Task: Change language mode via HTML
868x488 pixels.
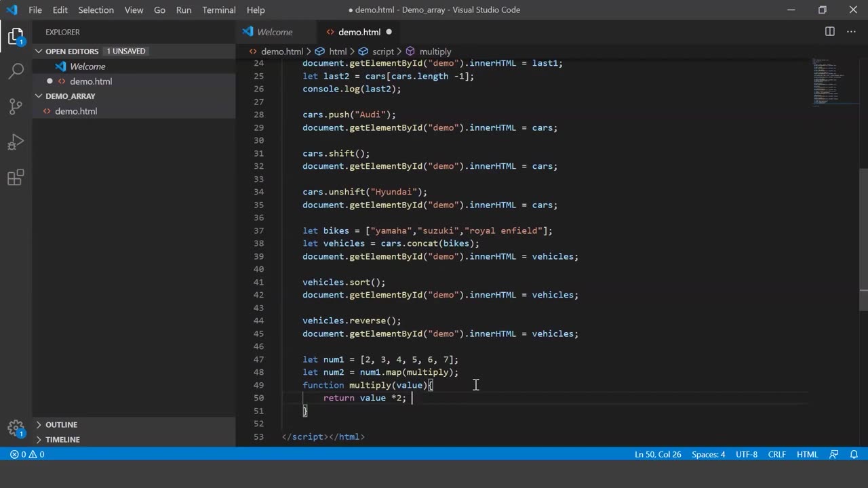Action: (x=807, y=454)
